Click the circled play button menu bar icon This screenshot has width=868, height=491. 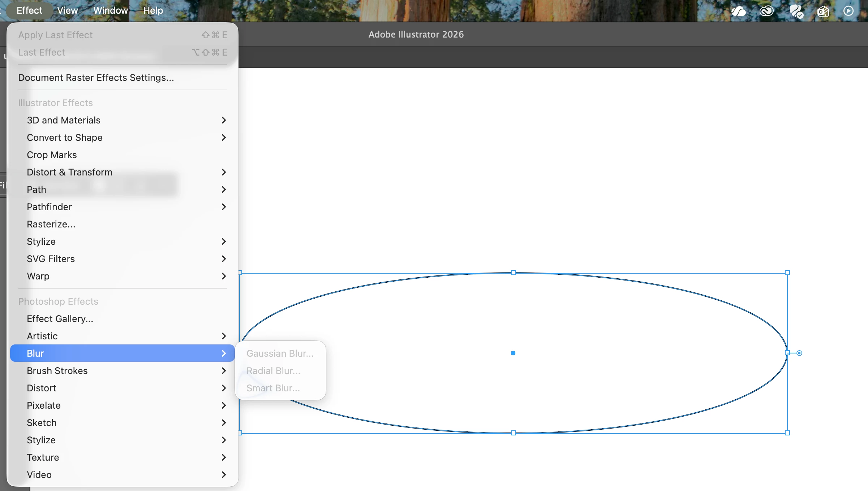click(848, 11)
